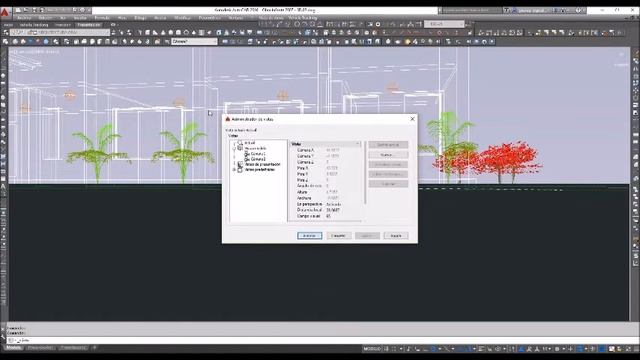Viewport: 640px width, 360px height.
Task: Select Actual in the views tree
Action: [x=250, y=143]
